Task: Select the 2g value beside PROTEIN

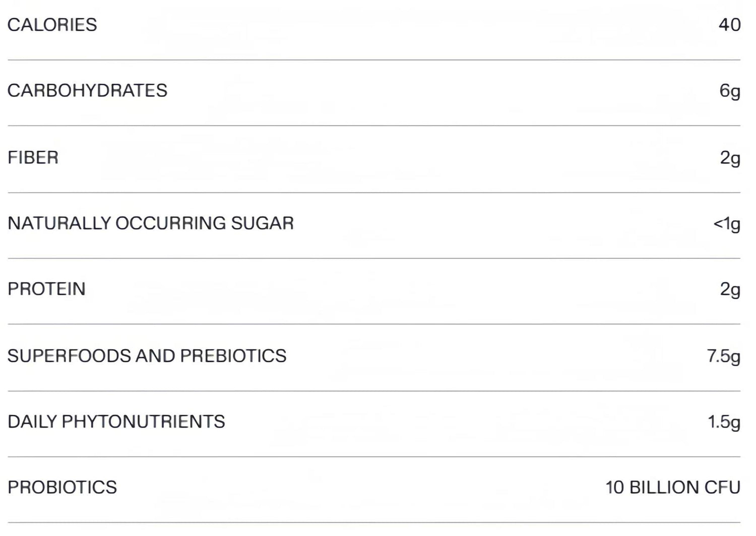Action: click(x=730, y=289)
